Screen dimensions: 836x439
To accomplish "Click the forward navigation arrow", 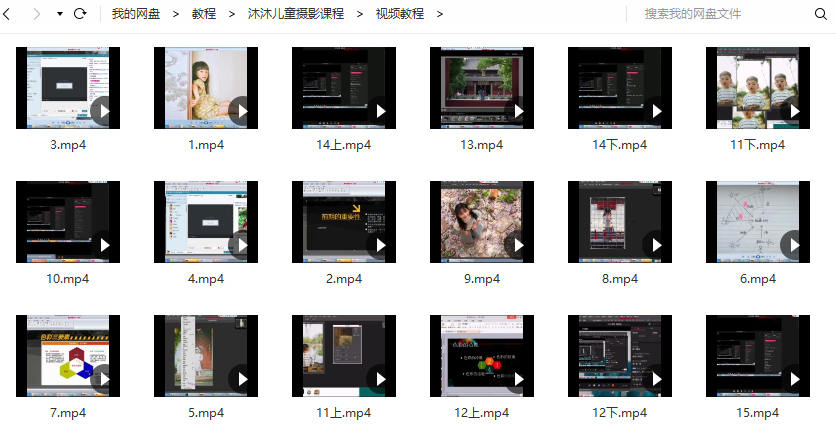I will click(x=37, y=14).
